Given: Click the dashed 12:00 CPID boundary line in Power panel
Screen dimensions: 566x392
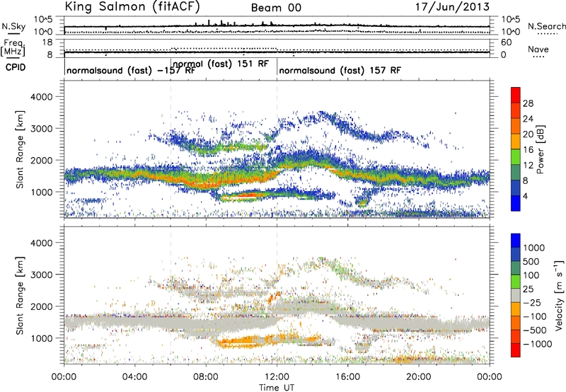Looking at the screenshot, I should (277, 149).
